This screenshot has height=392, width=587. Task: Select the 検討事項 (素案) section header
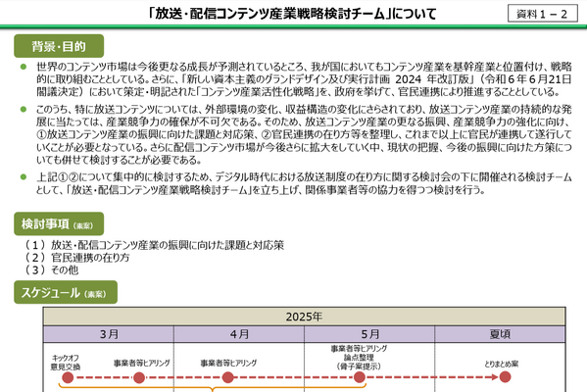coord(59,223)
